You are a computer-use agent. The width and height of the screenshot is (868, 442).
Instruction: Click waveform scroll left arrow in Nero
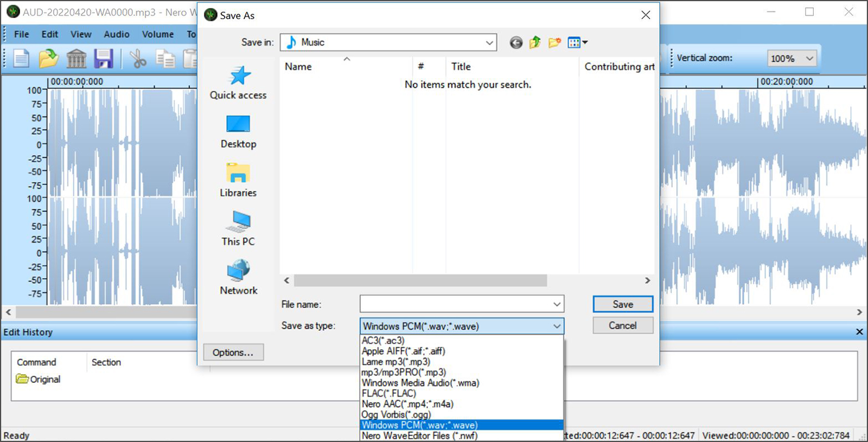pos(8,312)
